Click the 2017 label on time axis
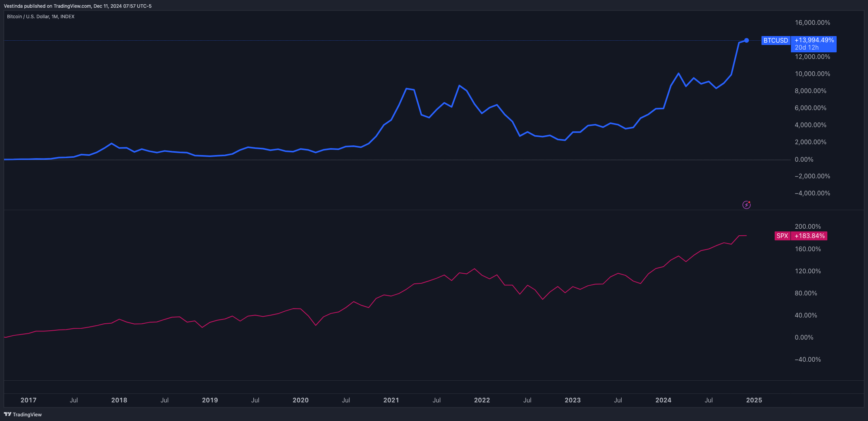868x421 pixels. 28,400
